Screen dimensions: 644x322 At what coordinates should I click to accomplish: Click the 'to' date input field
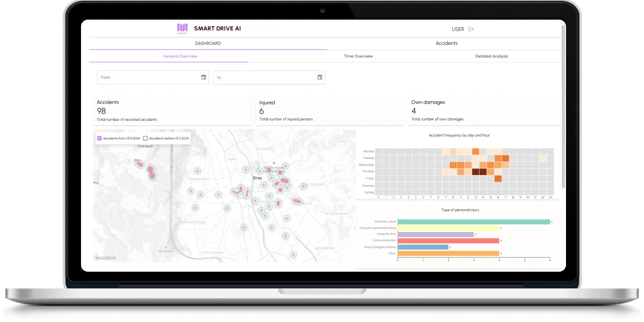click(262, 77)
